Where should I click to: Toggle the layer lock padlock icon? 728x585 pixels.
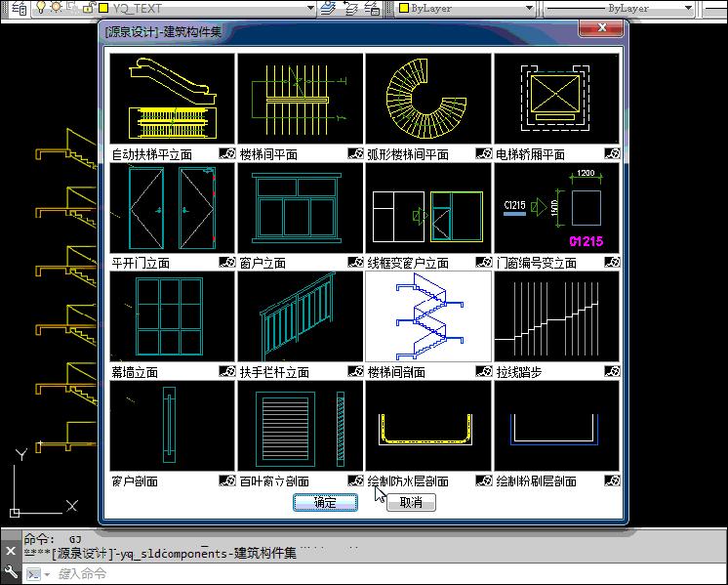[x=90, y=8]
